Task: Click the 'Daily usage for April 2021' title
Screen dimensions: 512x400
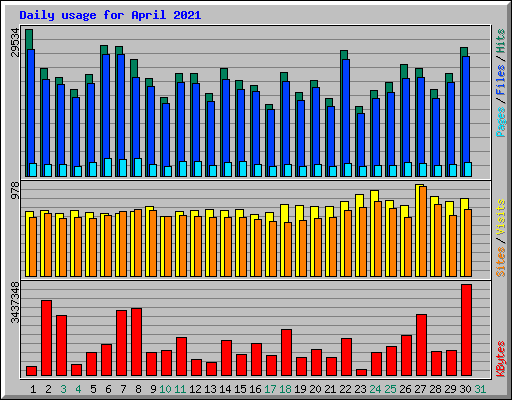Action: point(110,15)
